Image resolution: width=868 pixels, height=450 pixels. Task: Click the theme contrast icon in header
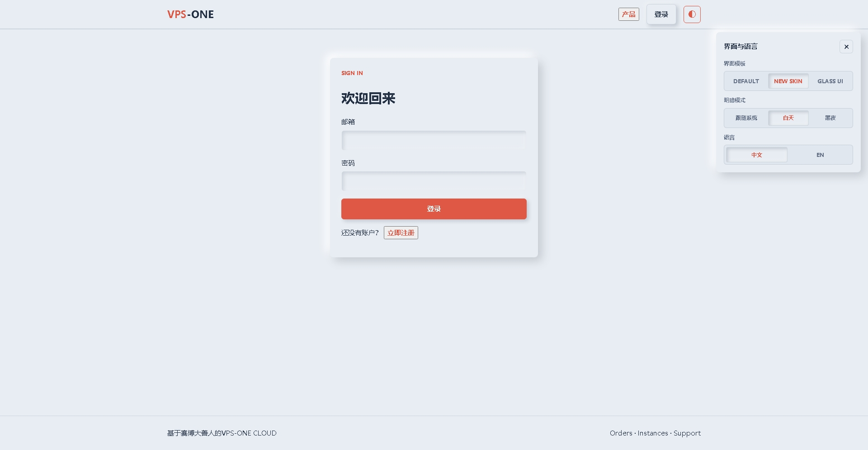[692, 14]
